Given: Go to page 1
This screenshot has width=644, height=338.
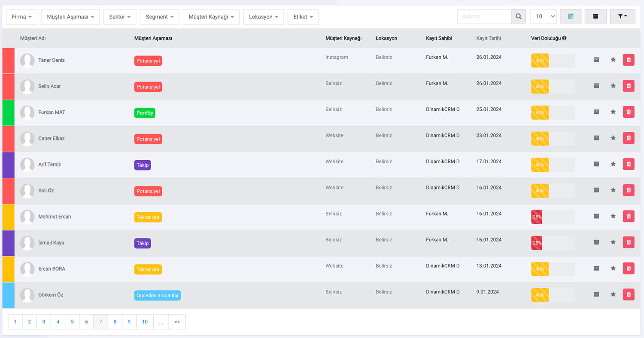Looking at the screenshot, I should [15, 322].
